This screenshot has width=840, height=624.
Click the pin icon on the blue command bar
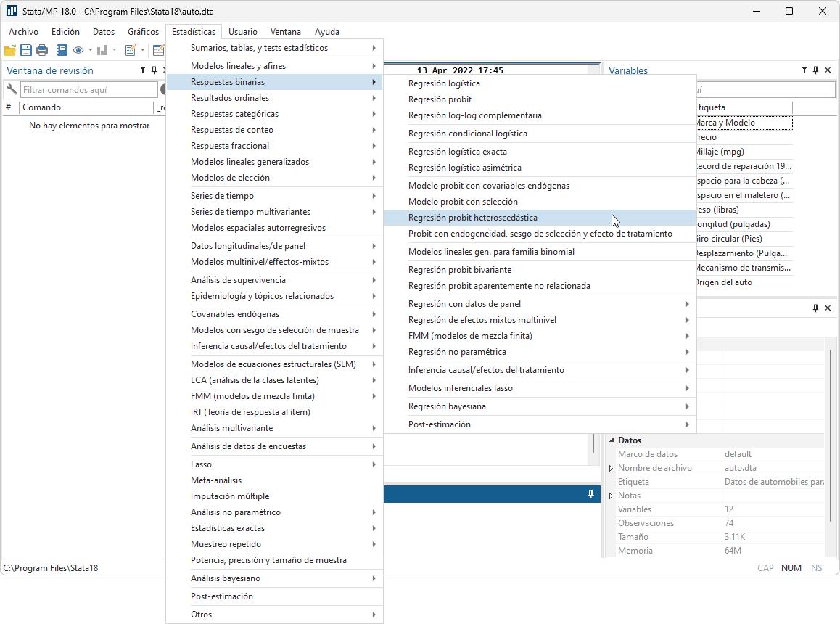(x=591, y=493)
